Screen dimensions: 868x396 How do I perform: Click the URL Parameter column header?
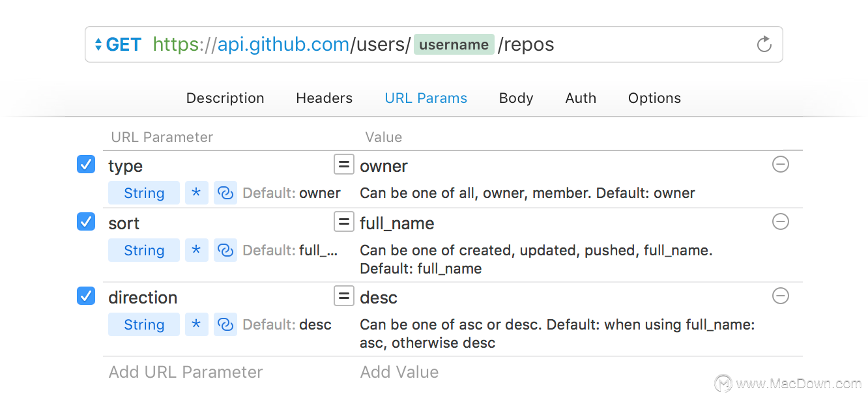click(162, 137)
